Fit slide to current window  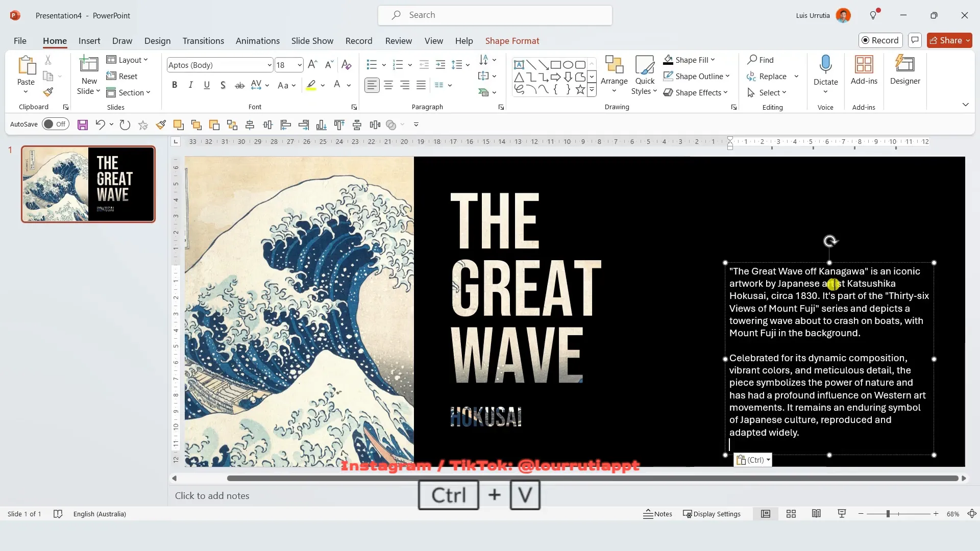click(972, 514)
